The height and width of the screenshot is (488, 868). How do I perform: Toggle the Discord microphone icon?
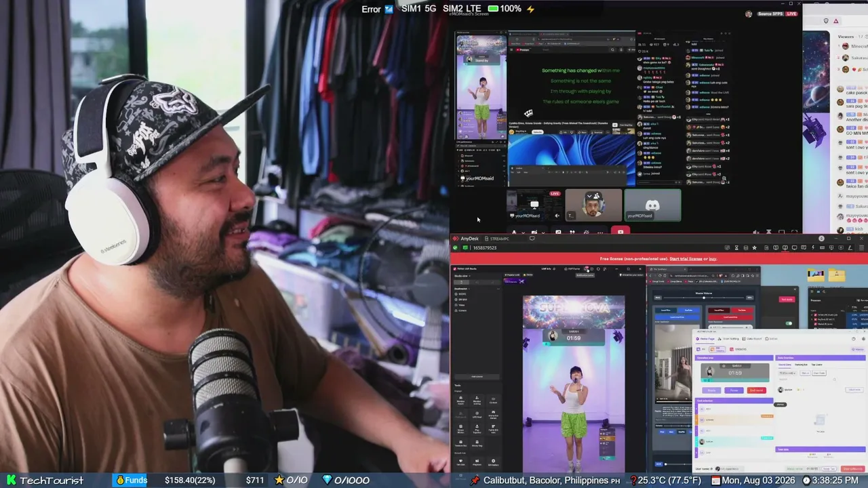point(513,232)
